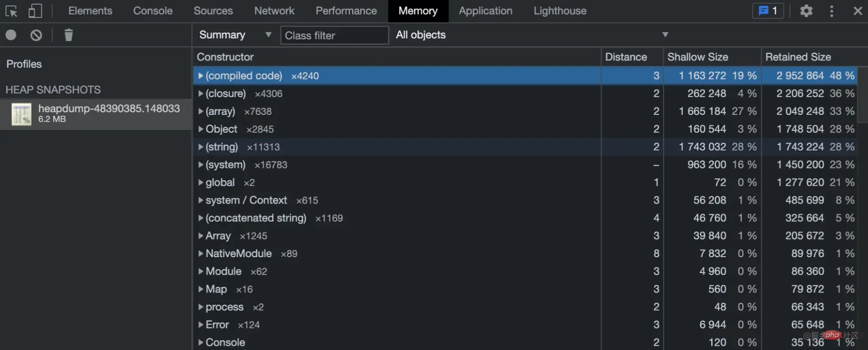The width and height of the screenshot is (868, 350).
Task: Expand the system / Context row
Action: pyautogui.click(x=200, y=200)
